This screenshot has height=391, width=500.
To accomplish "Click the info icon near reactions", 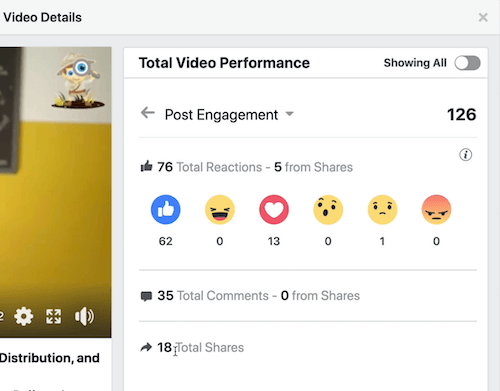I will [466, 155].
